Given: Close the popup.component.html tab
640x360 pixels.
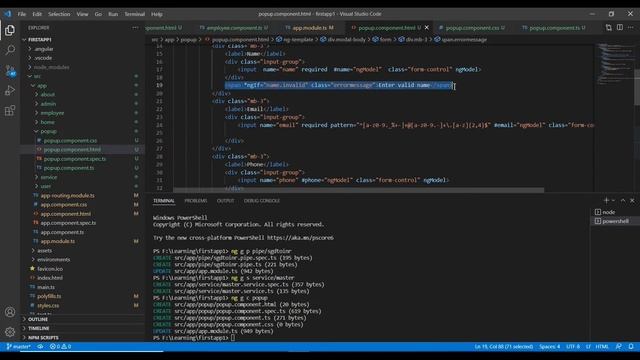Looking at the screenshot, I should click(x=427, y=28).
